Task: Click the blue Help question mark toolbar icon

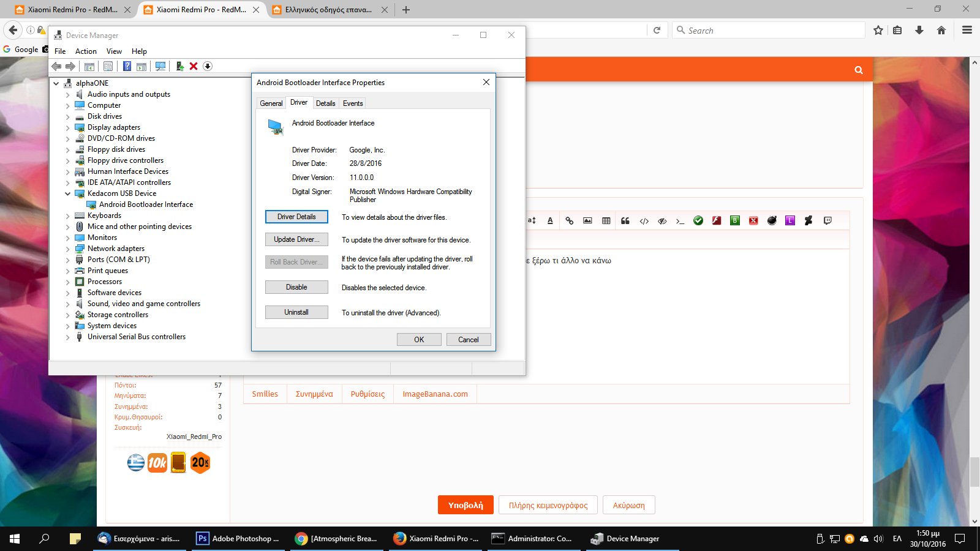Action: [127, 66]
